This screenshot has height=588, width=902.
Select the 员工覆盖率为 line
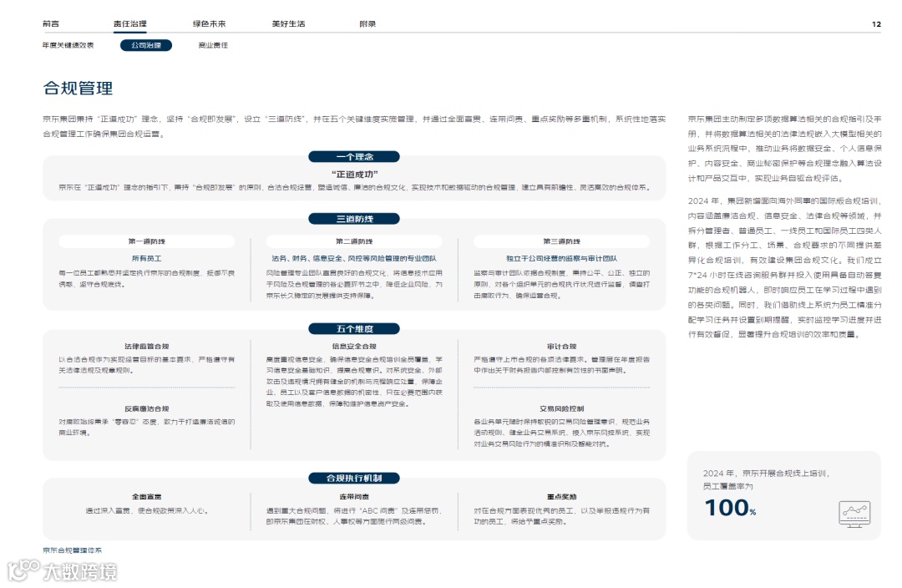[727, 486]
